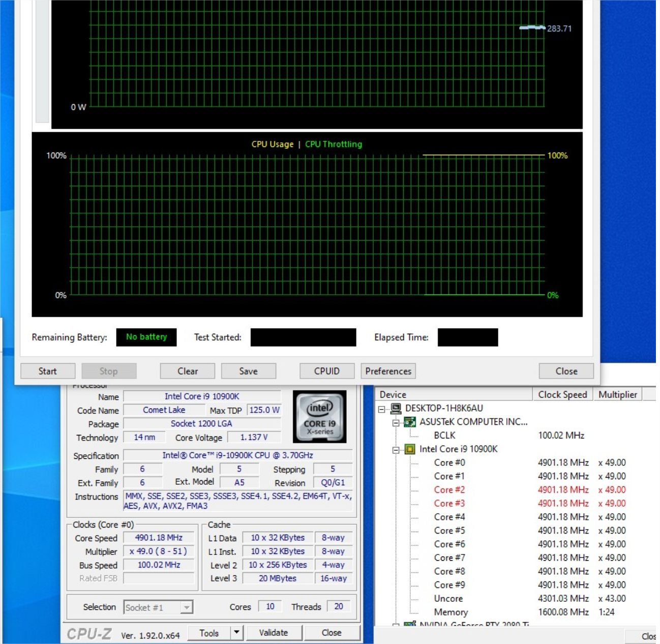Click the DESKTOP-1H8K6AU computer icon
The image size is (660, 644).
tap(396, 408)
